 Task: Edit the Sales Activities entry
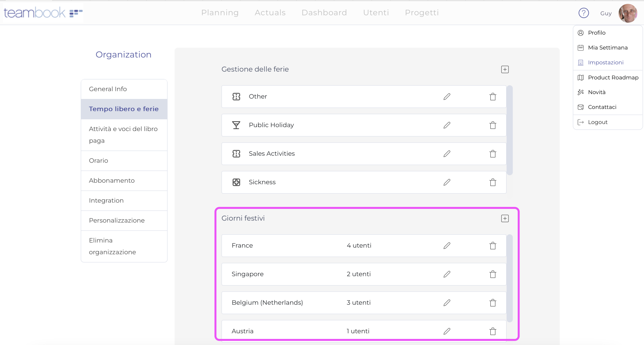447,154
